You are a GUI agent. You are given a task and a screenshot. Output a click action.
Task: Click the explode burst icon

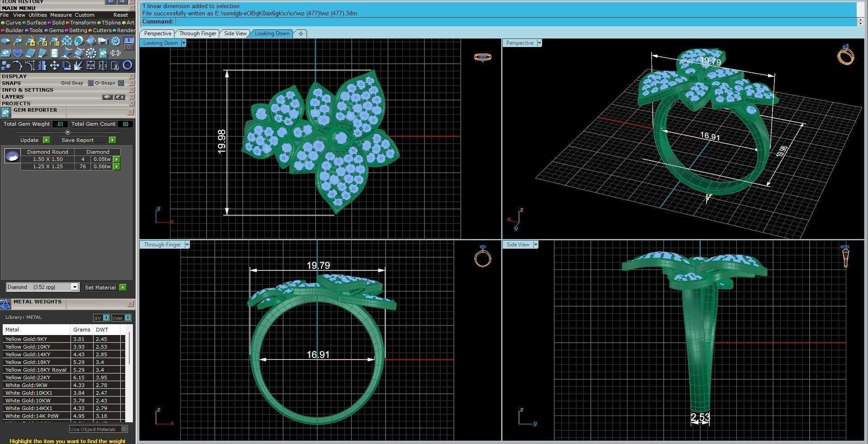point(79,66)
